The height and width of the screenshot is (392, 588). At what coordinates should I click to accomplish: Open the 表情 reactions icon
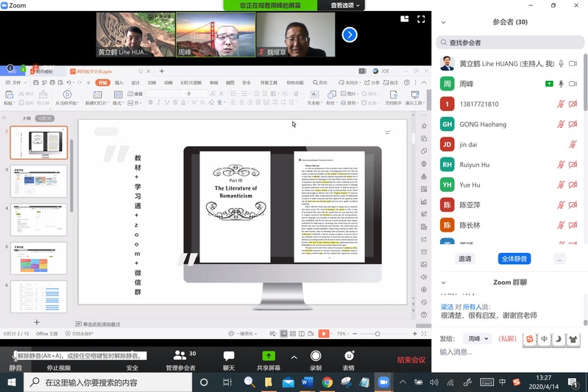click(x=348, y=356)
